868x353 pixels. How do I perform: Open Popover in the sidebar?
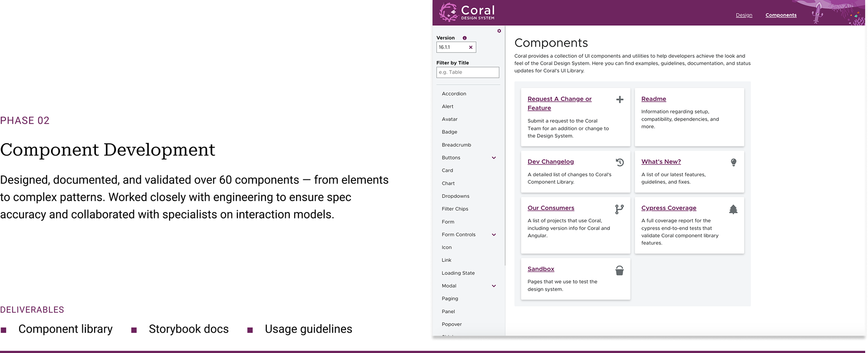coord(452,324)
